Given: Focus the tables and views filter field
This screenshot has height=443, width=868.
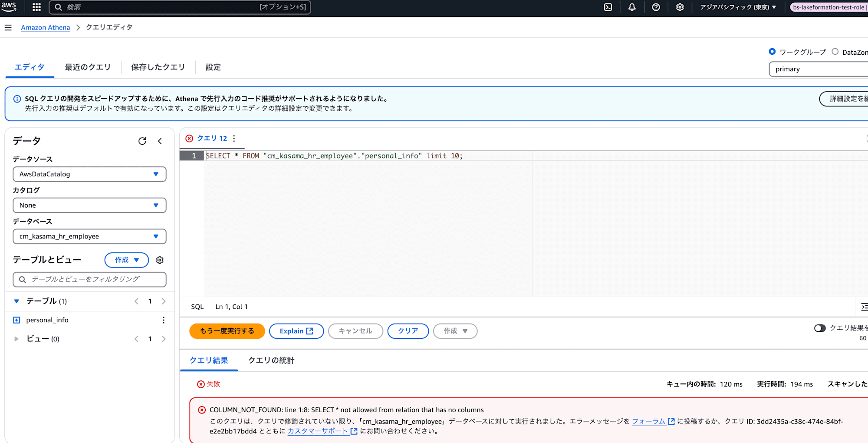Looking at the screenshot, I should [x=89, y=279].
